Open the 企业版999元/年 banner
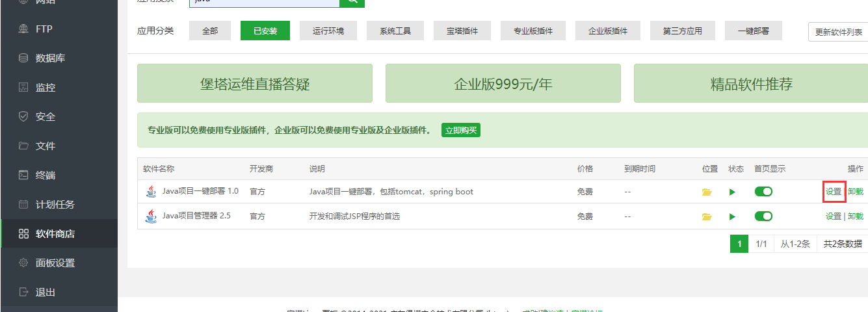Viewport: 868px width, 312px height. click(x=503, y=83)
